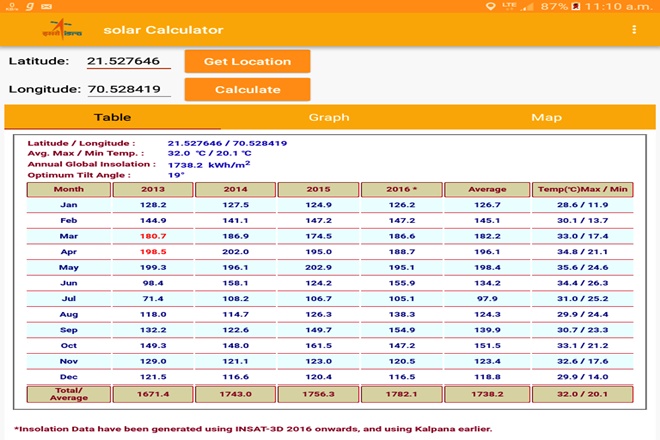The width and height of the screenshot is (660, 440).
Task: Click the Get Location button
Action: pyautogui.click(x=247, y=61)
